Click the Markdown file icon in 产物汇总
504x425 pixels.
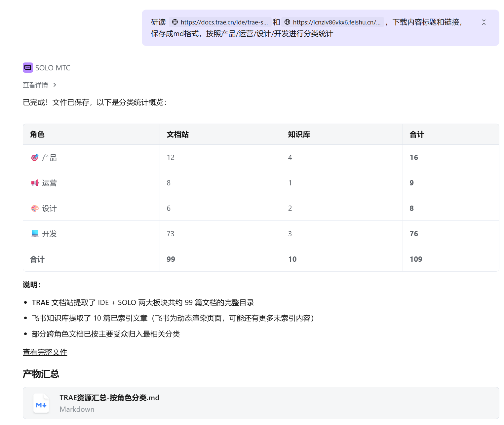click(x=41, y=403)
